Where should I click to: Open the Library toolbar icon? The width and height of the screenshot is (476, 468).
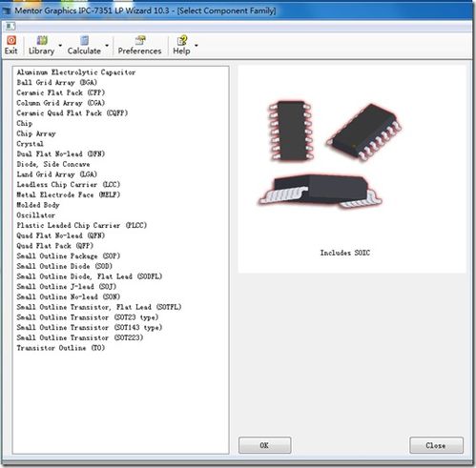[41, 45]
